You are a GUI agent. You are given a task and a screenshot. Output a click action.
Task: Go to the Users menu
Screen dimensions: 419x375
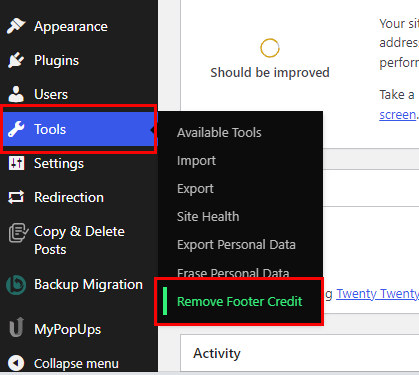coord(51,94)
